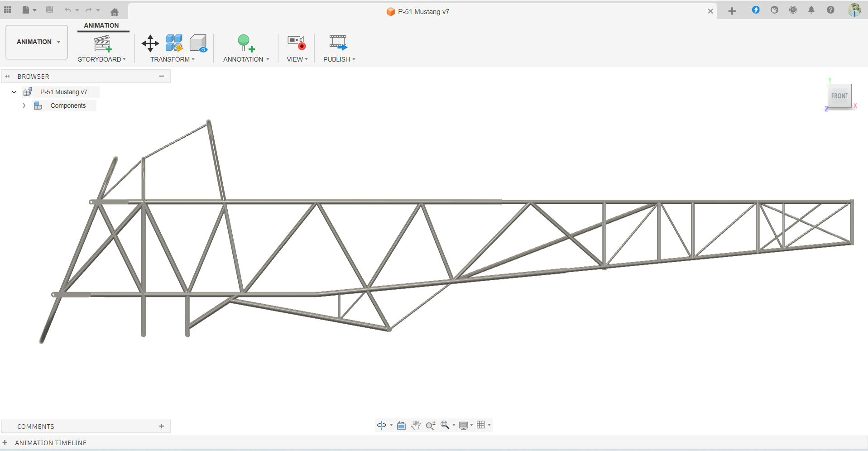Viewport: 868px width, 451px height.
Task: Open the PUBLISH dropdown menu
Action: [340, 59]
